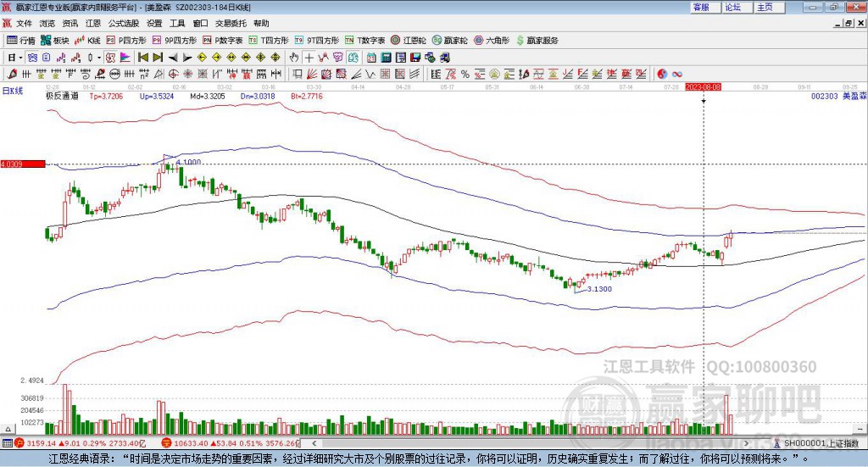Image resolution: width=868 pixels, height=467 pixels.
Task: Click the delivery truck icon in toolbar
Action: coord(444,58)
